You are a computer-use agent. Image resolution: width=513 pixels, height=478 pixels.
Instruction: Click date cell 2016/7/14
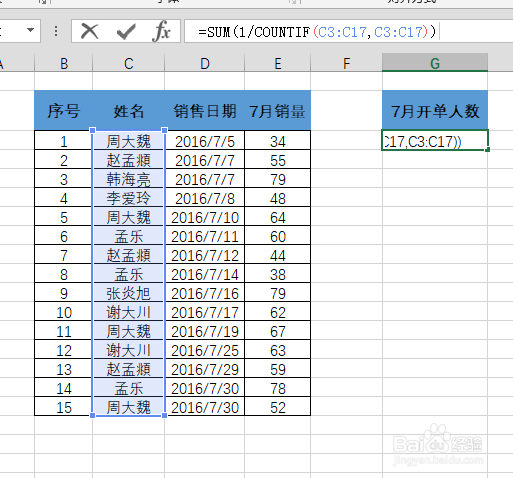(x=205, y=273)
